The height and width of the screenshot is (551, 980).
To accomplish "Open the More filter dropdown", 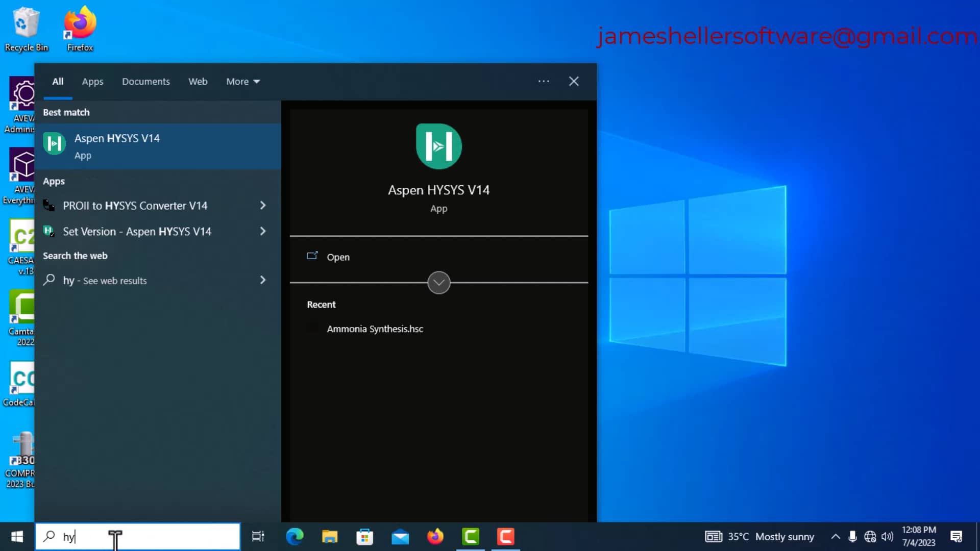I will 243,82.
